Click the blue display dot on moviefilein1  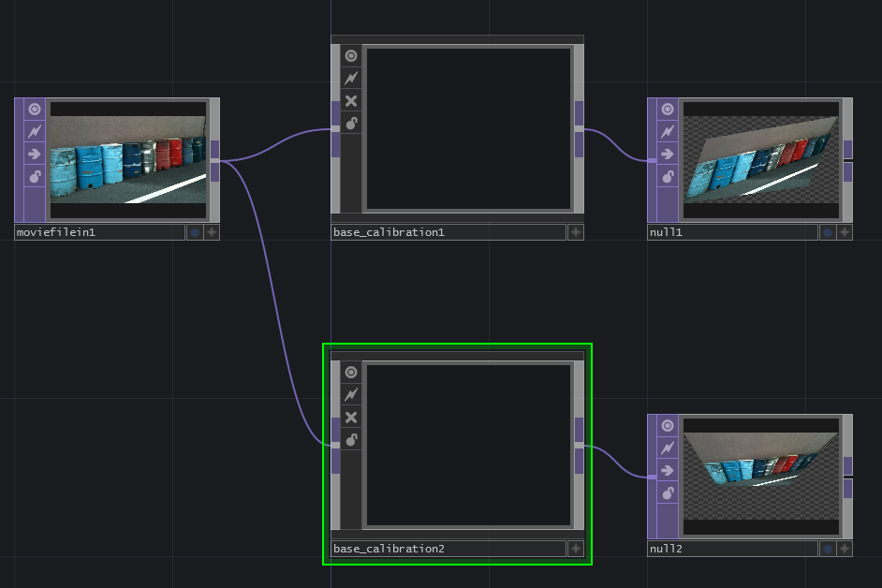(x=195, y=232)
